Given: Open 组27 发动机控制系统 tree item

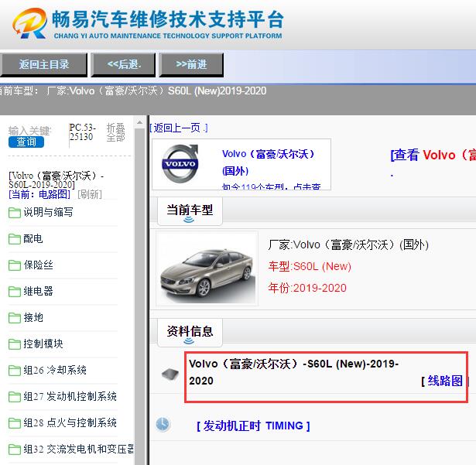Looking at the screenshot, I should coord(70,396).
